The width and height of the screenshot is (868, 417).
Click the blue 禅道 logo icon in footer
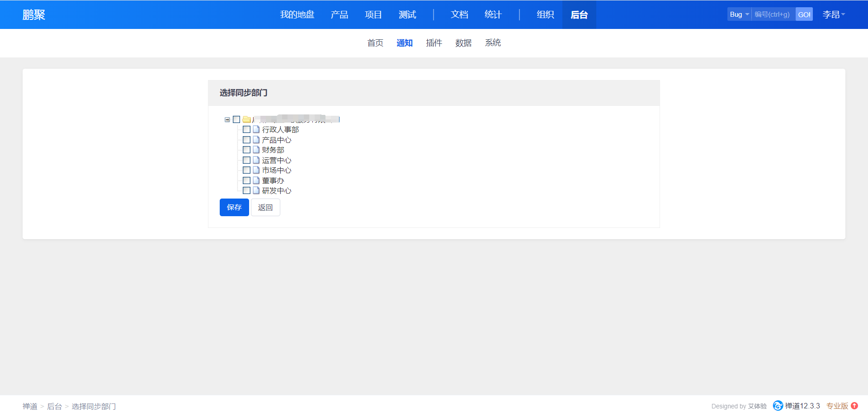click(778, 406)
